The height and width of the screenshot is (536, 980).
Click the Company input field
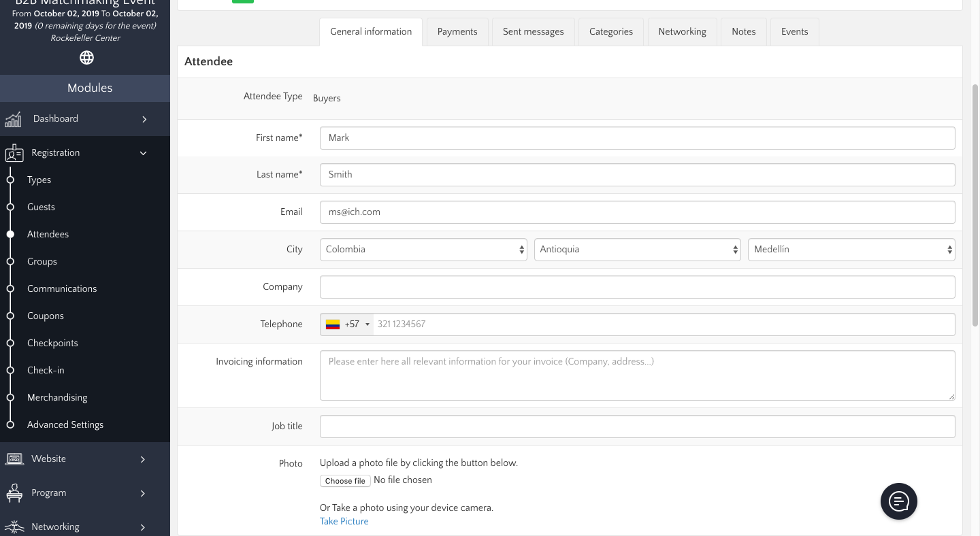637,287
